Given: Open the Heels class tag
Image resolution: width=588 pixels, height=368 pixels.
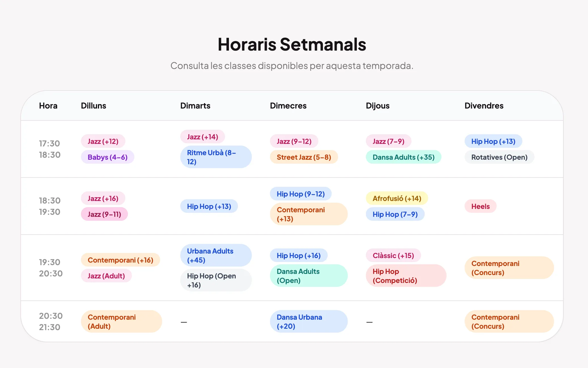Looking at the screenshot, I should 480,206.
